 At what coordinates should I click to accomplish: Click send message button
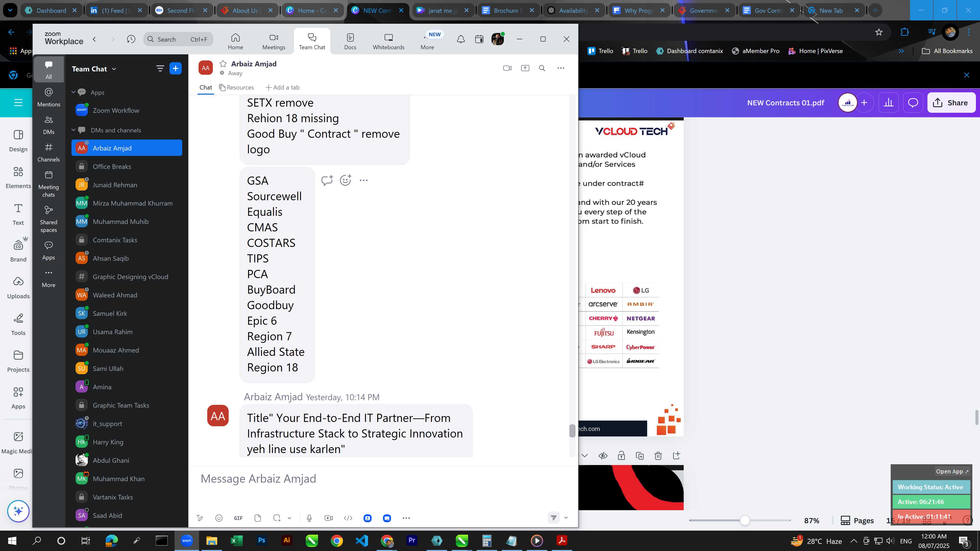click(x=554, y=518)
